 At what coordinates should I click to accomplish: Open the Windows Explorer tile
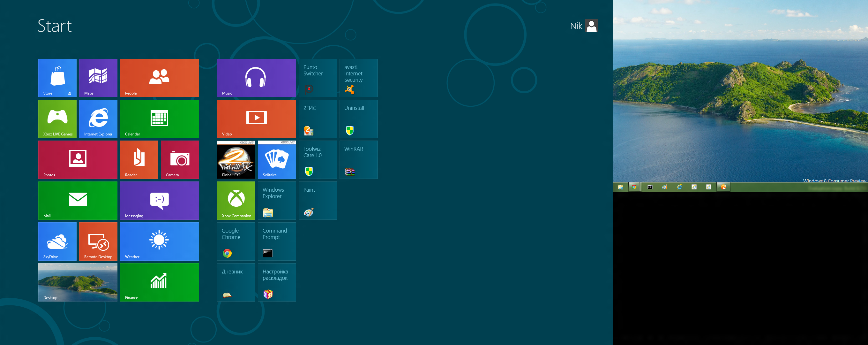tap(277, 201)
